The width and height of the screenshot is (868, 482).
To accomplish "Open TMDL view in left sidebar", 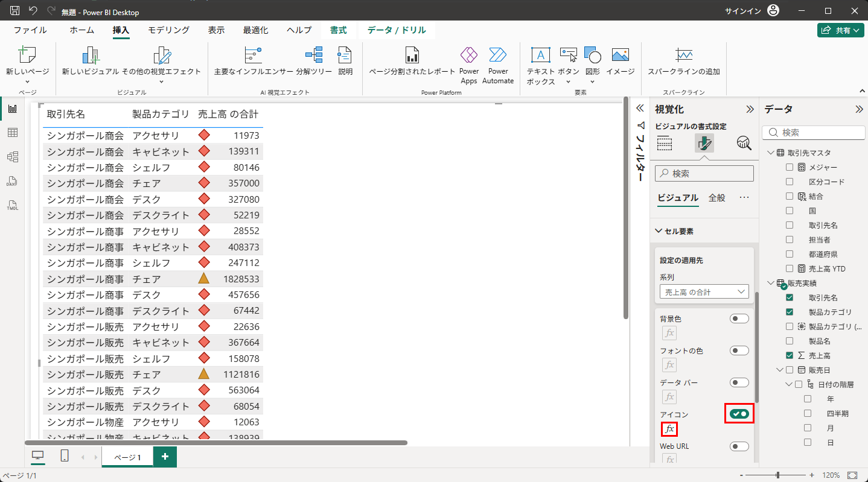I will tap(13, 205).
